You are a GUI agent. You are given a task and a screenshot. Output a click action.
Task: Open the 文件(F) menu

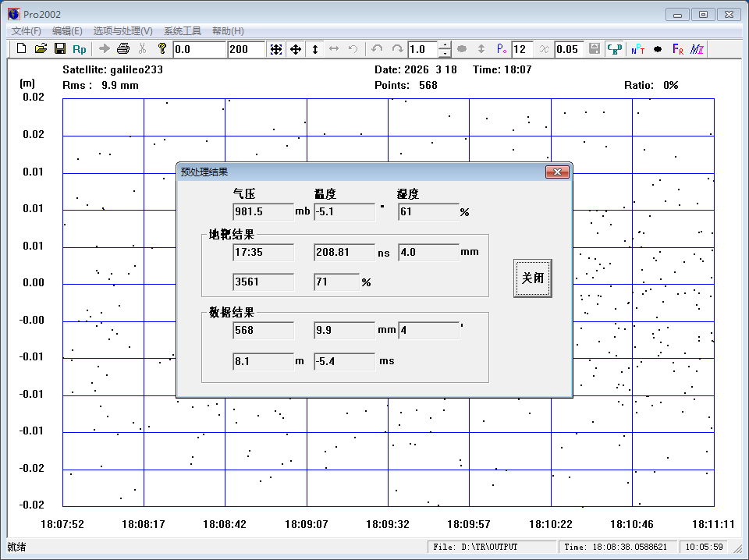point(27,31)
